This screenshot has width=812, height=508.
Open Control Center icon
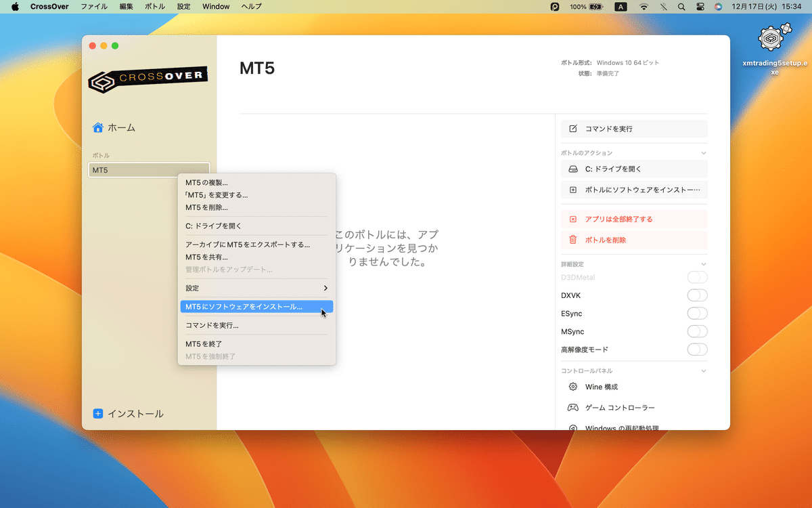click(700, 7)
